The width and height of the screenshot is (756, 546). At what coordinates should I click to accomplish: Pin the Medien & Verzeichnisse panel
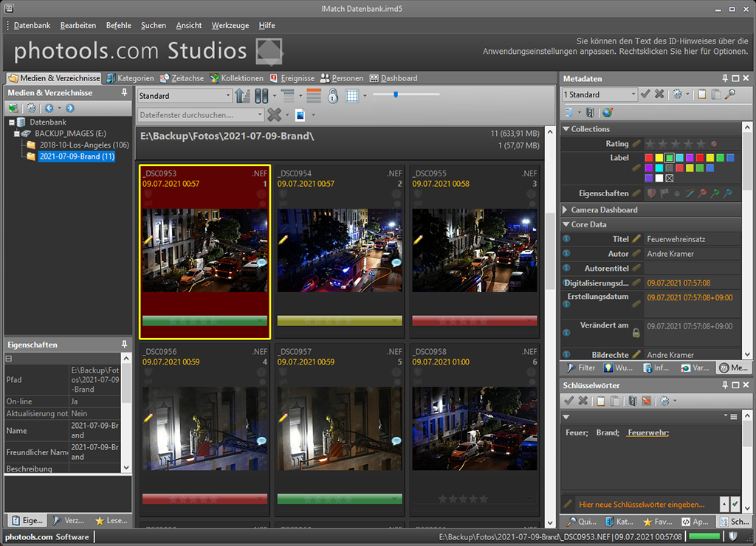point(125,93)
